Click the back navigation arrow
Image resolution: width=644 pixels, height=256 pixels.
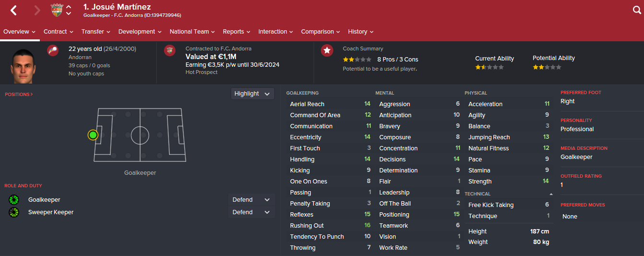point(13,10)
